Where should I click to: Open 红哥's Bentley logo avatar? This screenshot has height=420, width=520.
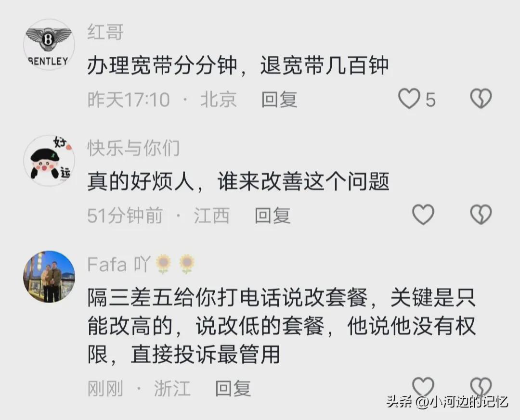tap(49, 44)
